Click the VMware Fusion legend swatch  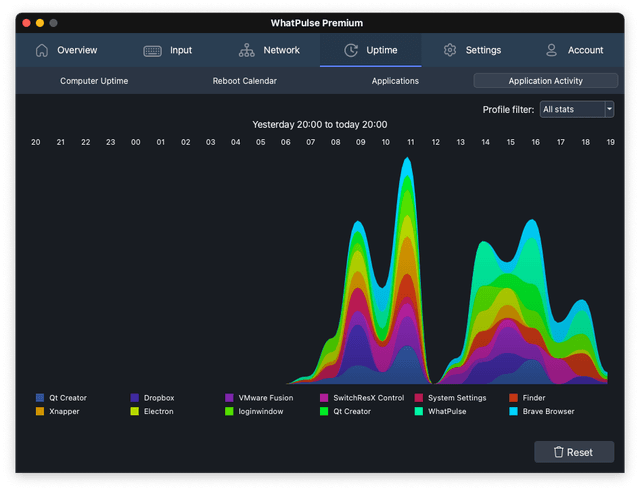[230, 398]
